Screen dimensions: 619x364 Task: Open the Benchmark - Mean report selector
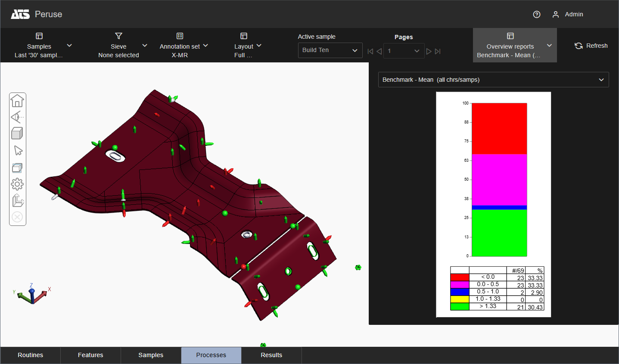pyautogui.click(x=493, y=80)
